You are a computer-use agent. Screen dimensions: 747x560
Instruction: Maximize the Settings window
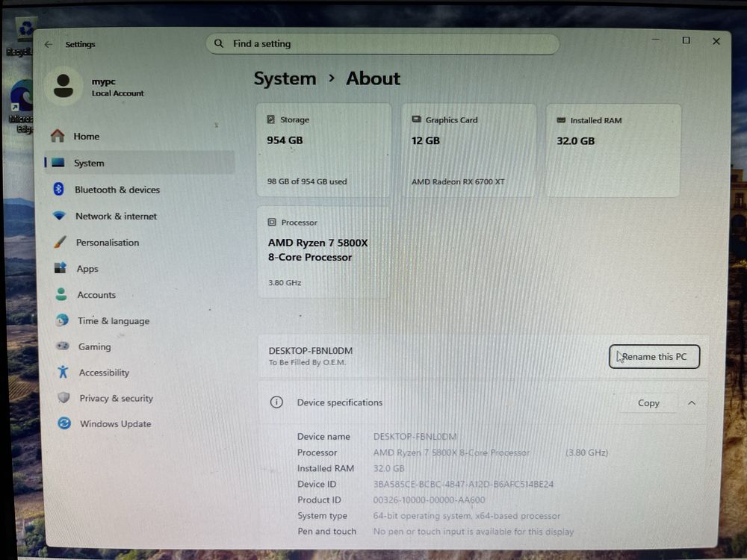[686, 40]
